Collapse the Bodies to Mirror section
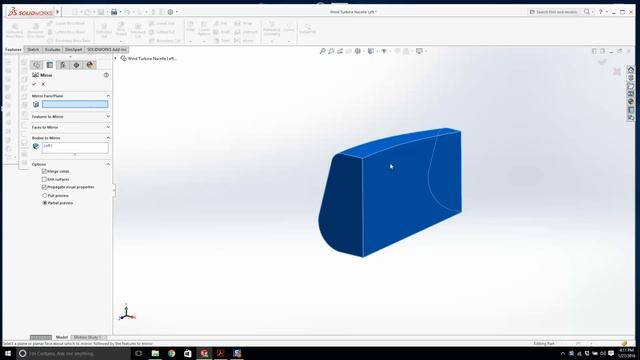This screenshot has width=640, height=360. tap(108, 138)
